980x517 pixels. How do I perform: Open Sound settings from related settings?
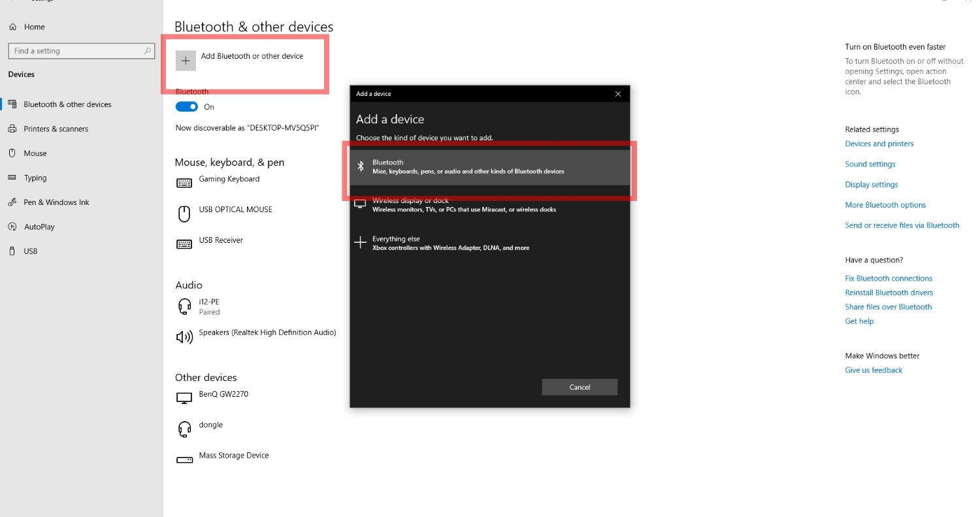[x=870, y=164]
